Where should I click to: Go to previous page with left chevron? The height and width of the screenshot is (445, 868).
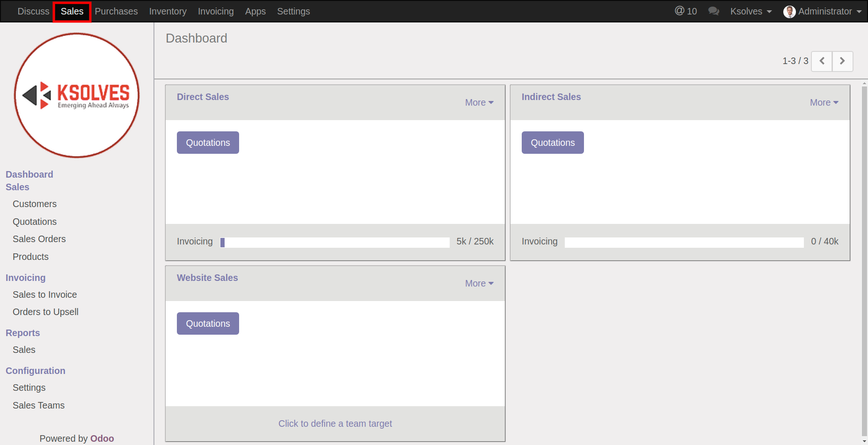(x=822, y=61)
